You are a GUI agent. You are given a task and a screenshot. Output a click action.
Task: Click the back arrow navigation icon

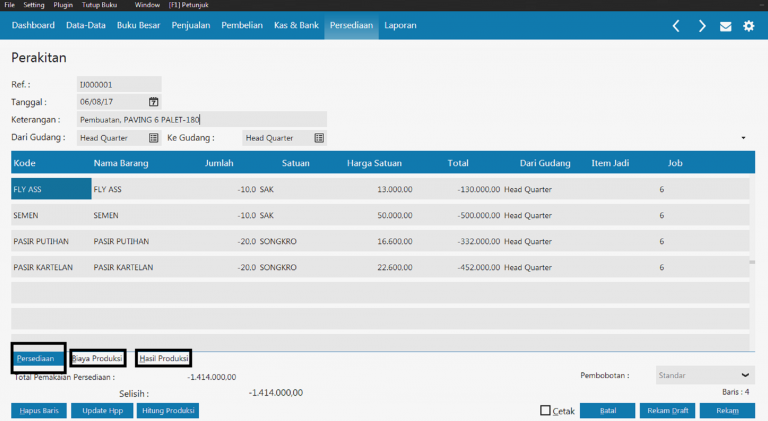[x=676, y=26]
